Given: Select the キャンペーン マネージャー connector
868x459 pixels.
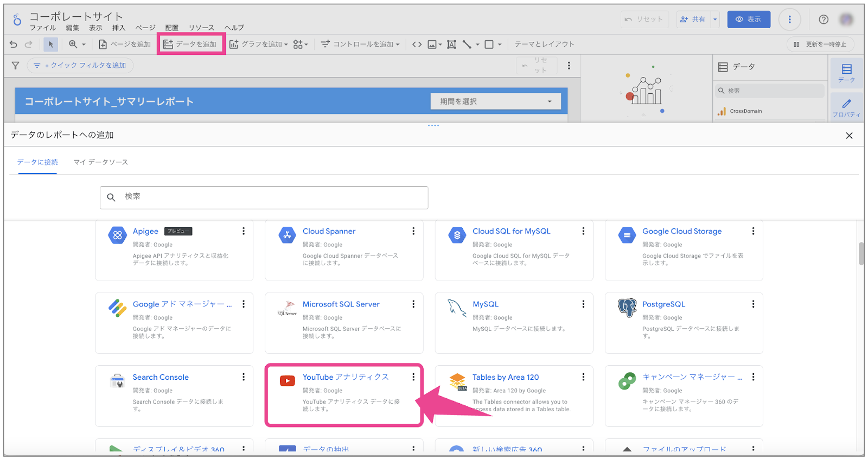Looking at the screenshot, I should pos(684,396).
